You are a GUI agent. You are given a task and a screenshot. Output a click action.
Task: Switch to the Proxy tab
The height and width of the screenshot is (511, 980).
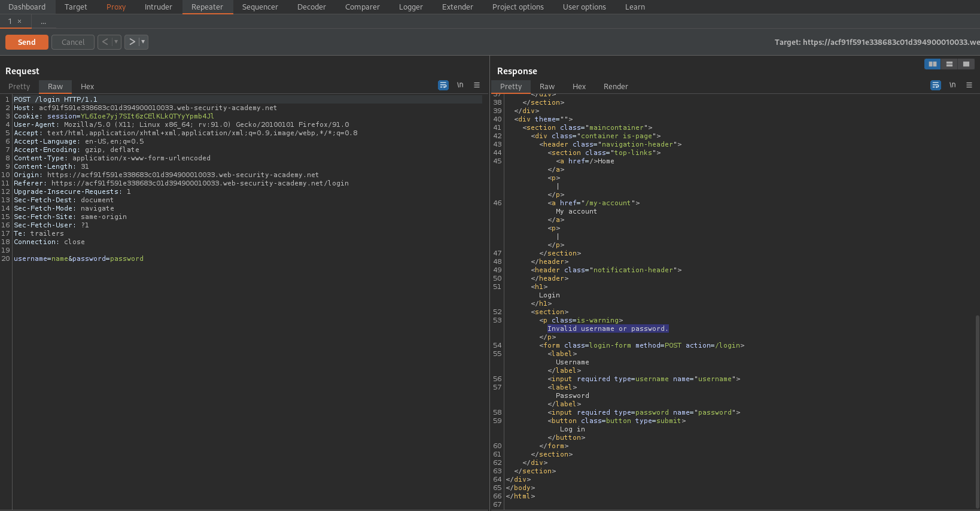(x=116, y=7)
